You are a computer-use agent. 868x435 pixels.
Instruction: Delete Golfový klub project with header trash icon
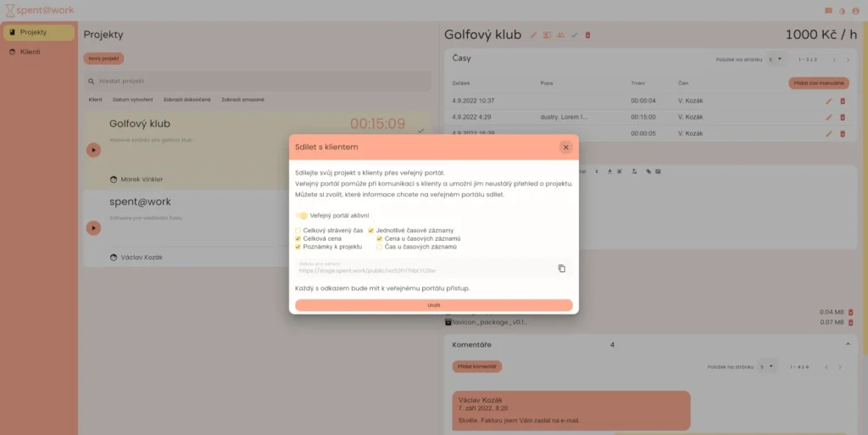click(588, 35)
